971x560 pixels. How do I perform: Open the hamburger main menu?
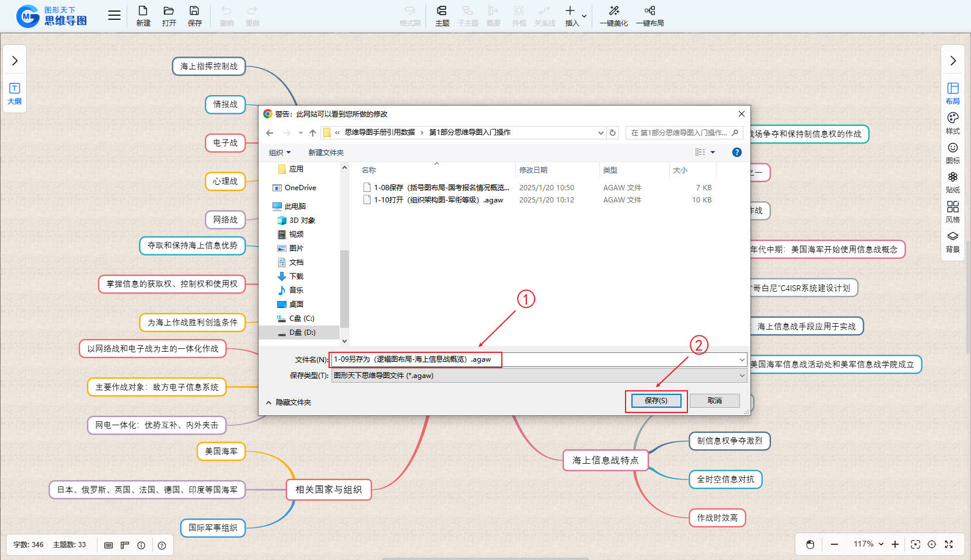point(114,16)
